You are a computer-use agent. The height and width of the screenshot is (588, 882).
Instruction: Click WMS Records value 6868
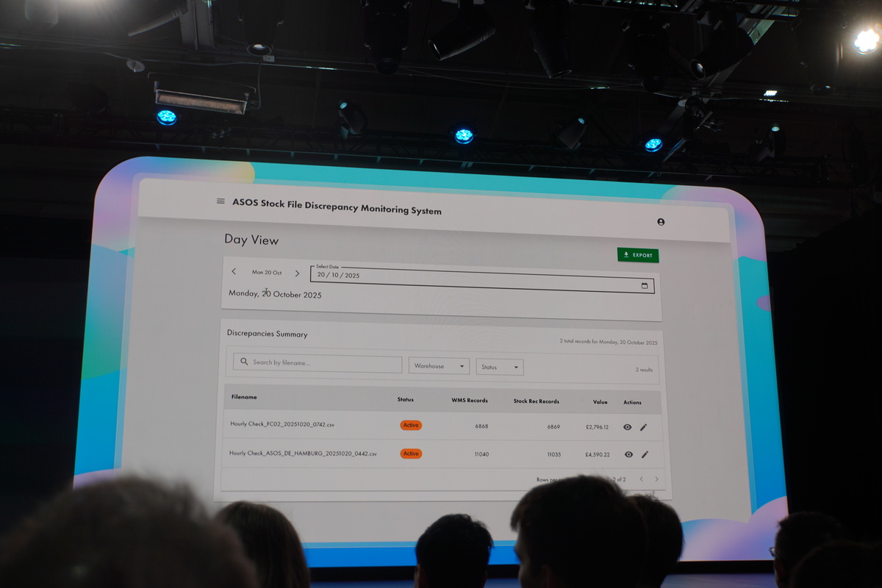(x=481, y=426)
